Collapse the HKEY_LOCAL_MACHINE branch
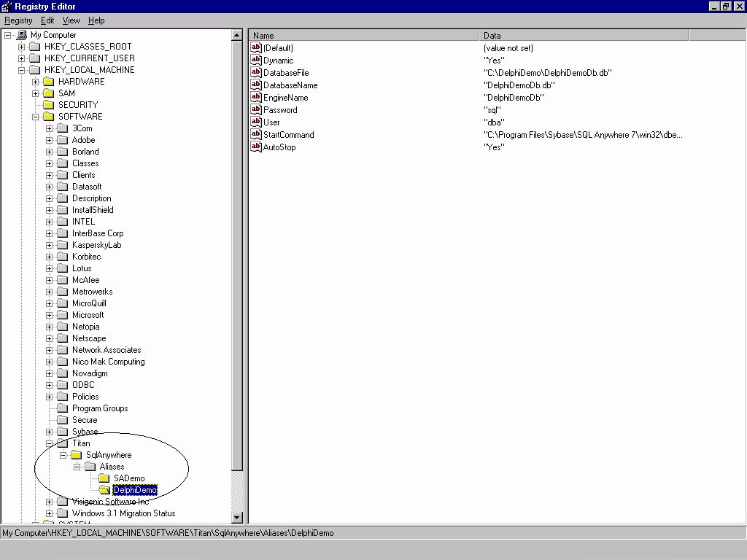 22,70
